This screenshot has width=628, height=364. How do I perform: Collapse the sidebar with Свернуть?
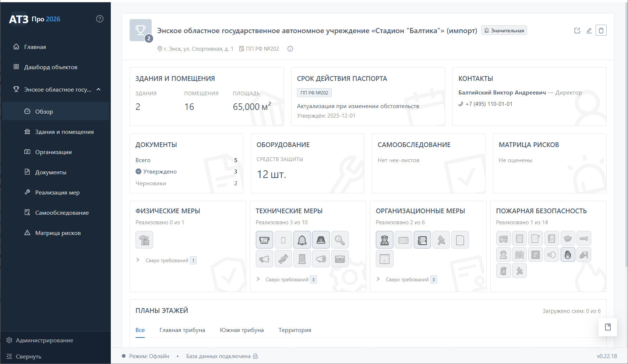(24, 356)
